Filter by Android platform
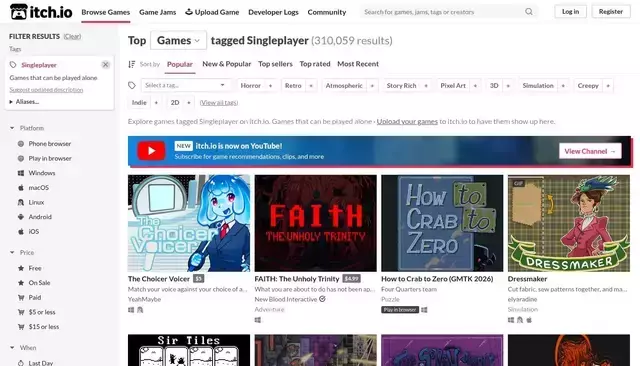Image resolution: width=640 pixels, height=366 pixels. coord(40,217)
